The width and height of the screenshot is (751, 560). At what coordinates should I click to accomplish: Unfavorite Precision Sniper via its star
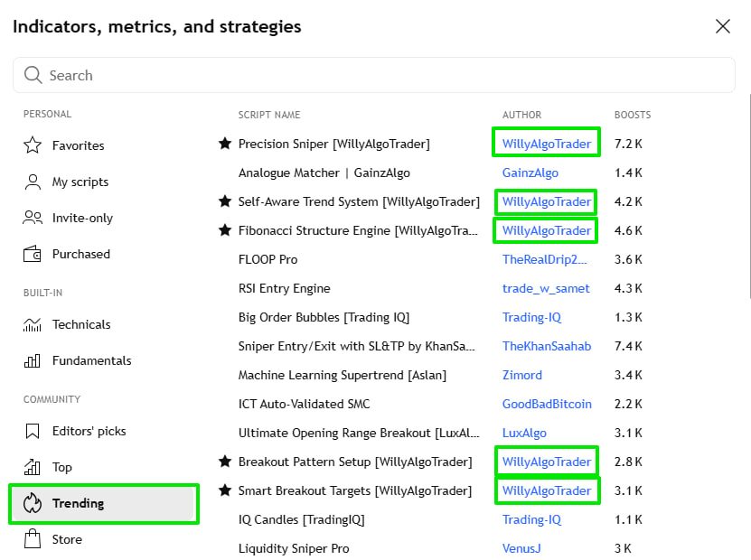pyautogui.click(x=225, y=143)
